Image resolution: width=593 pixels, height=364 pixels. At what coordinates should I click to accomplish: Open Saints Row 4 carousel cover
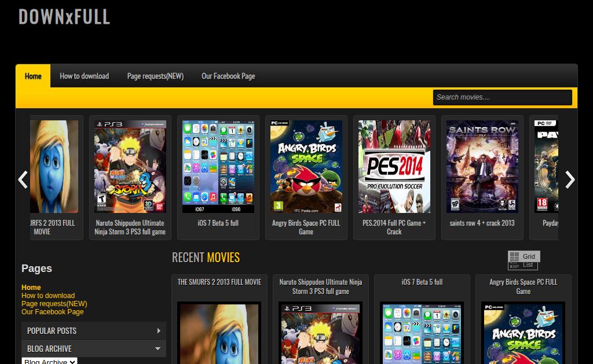coord(482,167)
